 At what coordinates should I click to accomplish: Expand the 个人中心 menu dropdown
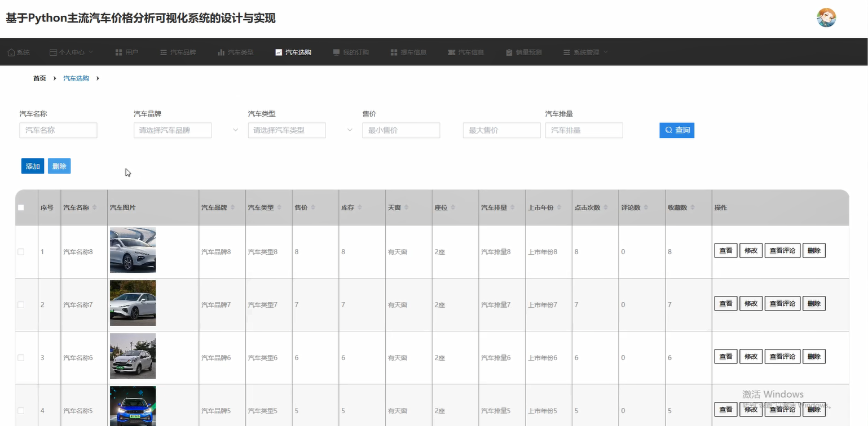pos(72,52)
